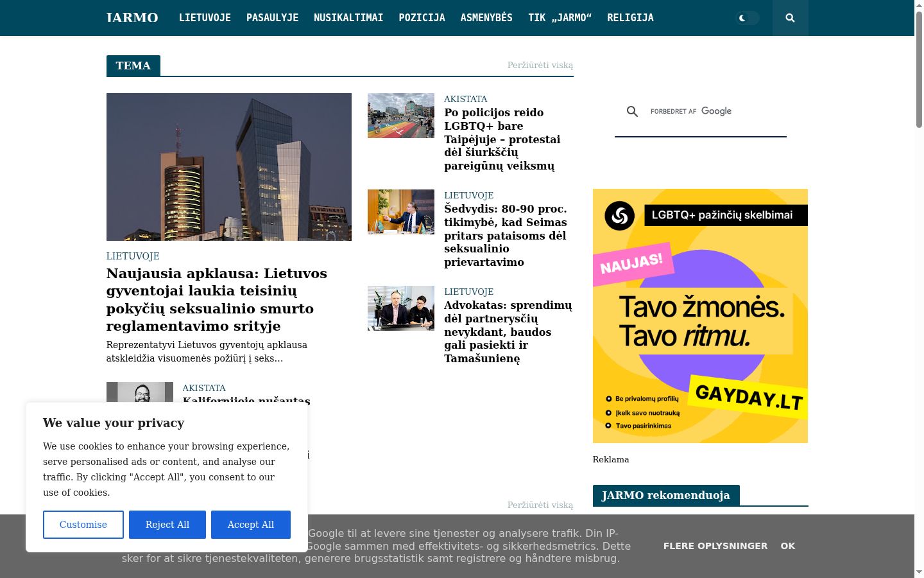Click LIETUVOJE category under the skyscraper image

[x=133, y=256]
